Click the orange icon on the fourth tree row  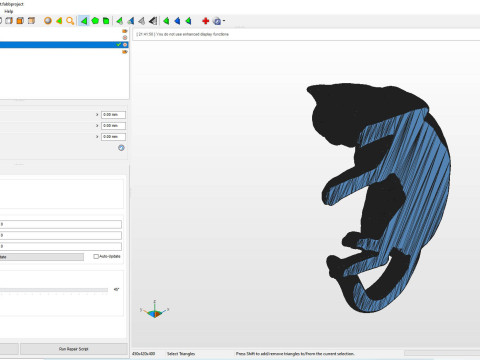click(125, 52)
